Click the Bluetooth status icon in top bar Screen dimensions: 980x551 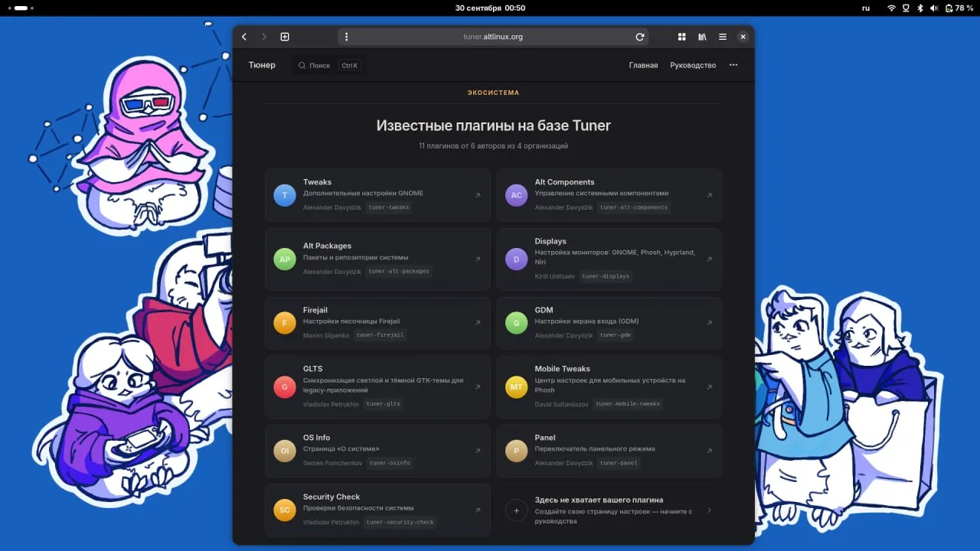point(919,8)
